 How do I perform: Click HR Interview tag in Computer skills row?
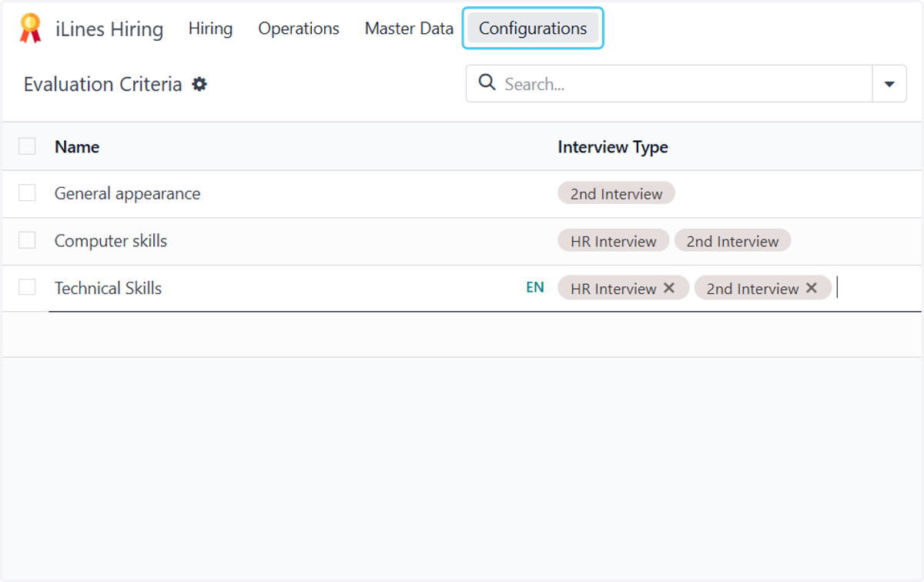click(614, 241)
